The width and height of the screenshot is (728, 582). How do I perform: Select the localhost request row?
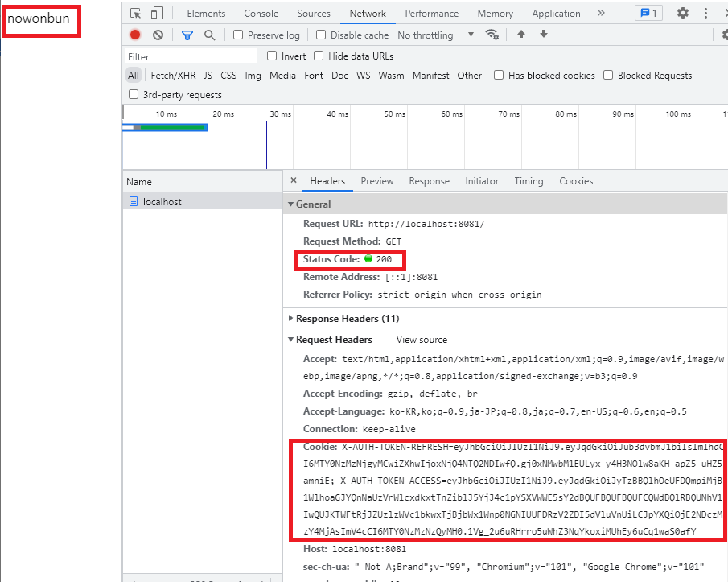point(203,201)
